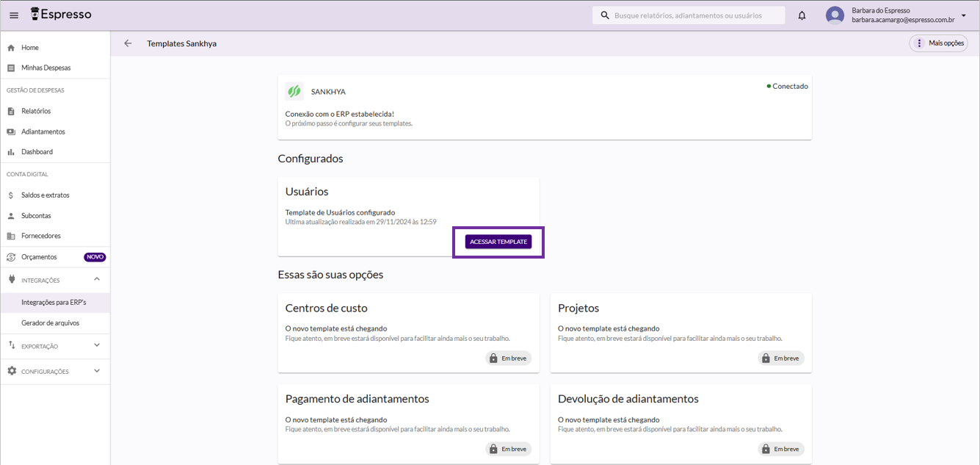Click the Subcontas person icon
This screenshot has height=465, width=980.
[11, 216]
